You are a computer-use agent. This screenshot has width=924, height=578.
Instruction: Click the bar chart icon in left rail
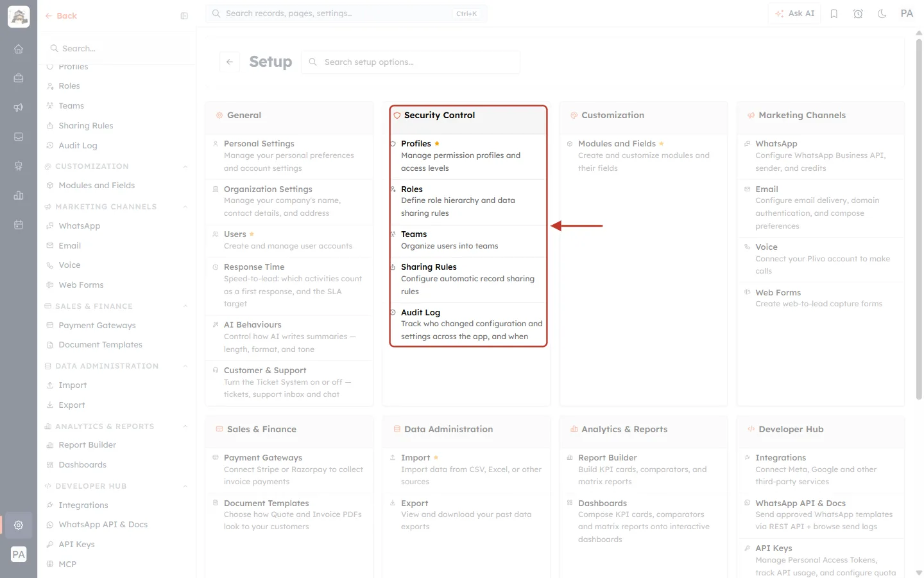19,195
